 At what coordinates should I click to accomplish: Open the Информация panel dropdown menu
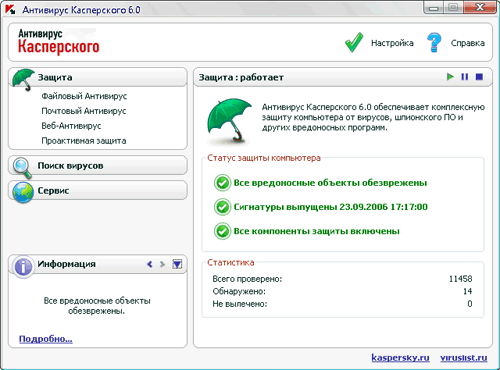177,264
